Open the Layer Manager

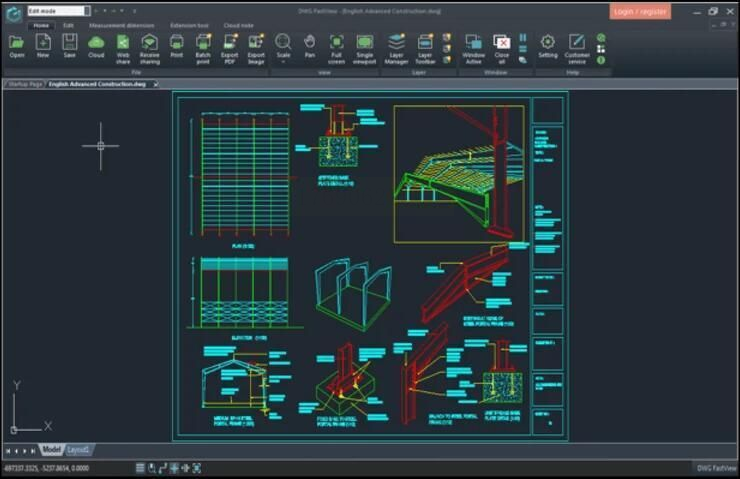point(397,46)
